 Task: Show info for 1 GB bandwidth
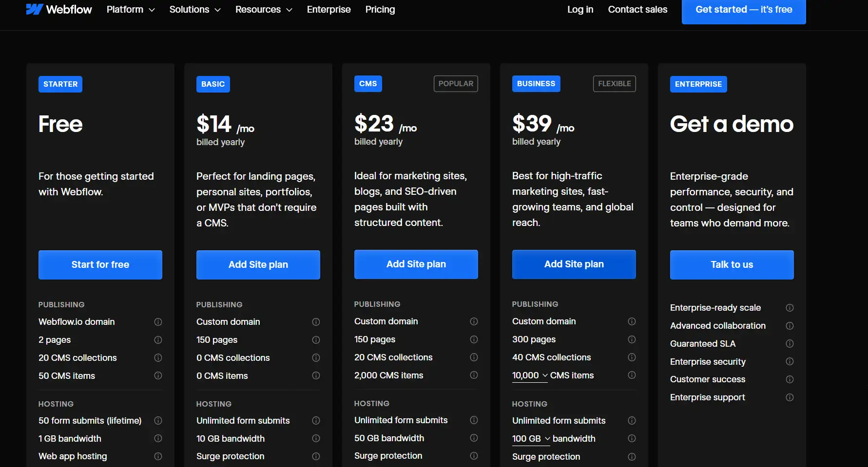click(158, 438)
